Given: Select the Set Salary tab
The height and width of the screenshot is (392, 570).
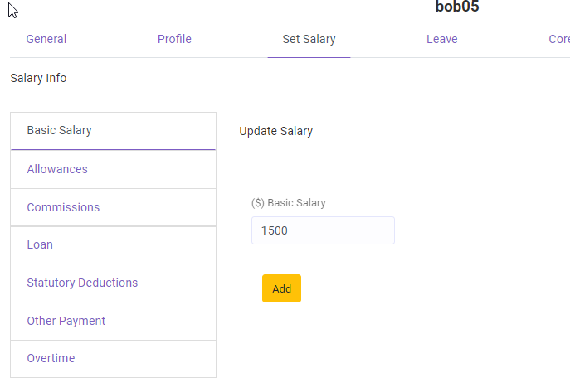Looking at the screenshot, I should tap(309, 39).
